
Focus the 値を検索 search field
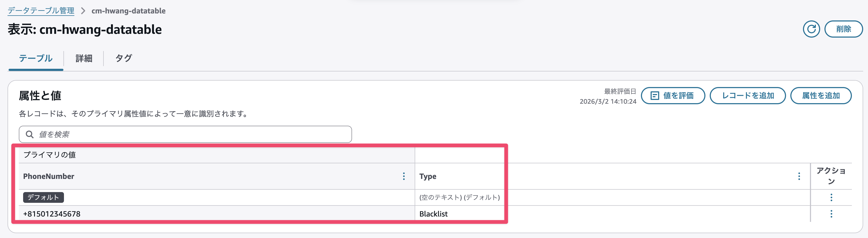point(192,134)
